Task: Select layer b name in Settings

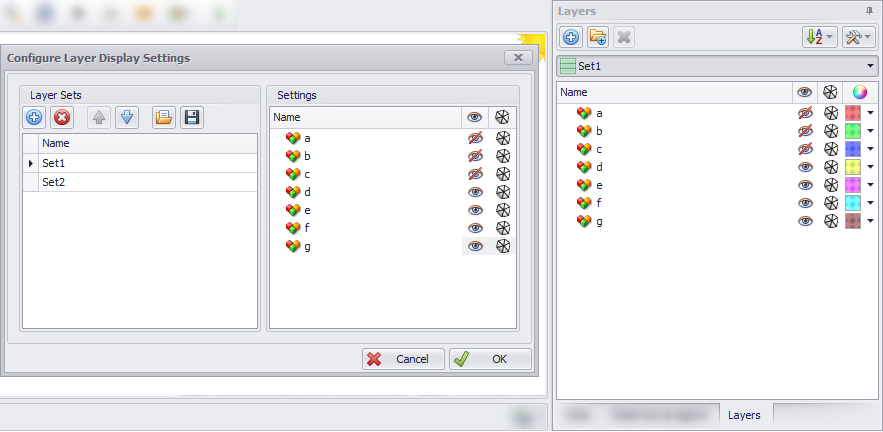Action: [x=307, y=156]
